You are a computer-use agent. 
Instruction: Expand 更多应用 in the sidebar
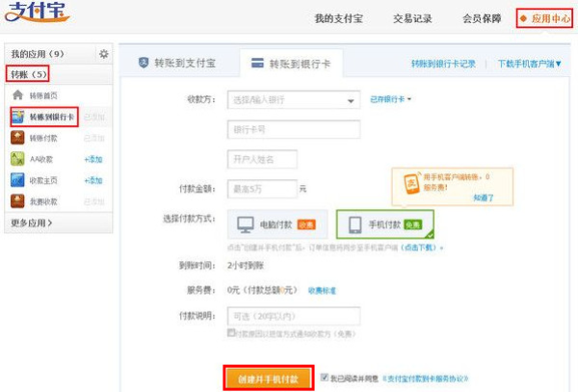[x=33, y=223]
